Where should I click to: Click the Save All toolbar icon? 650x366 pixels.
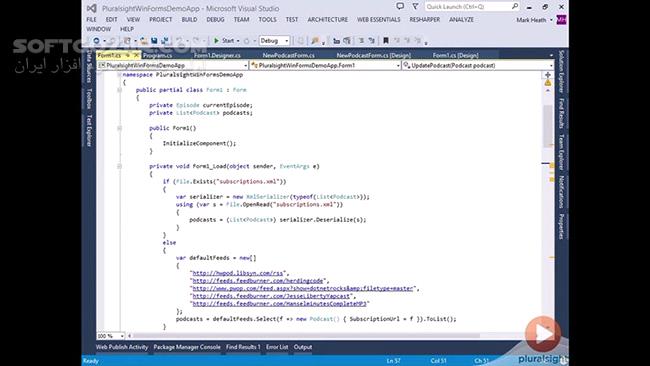[x=165, y=41]
